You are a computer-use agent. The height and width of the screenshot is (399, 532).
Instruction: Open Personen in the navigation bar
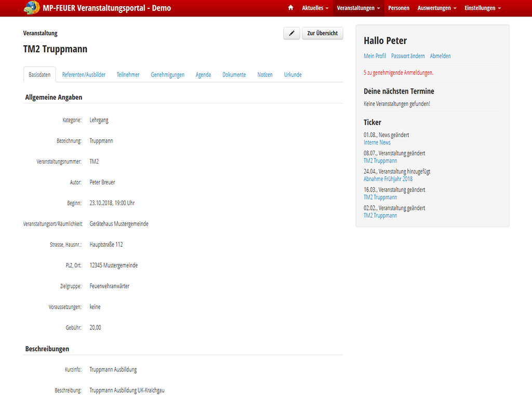(x=398, y=8)
